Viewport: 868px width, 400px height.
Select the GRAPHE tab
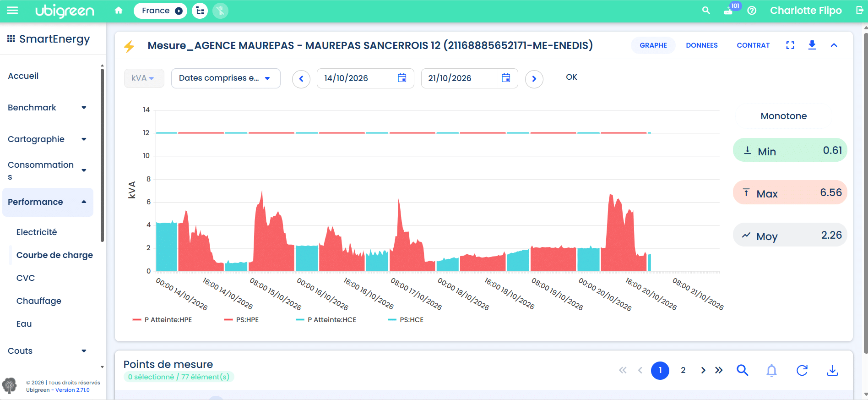653,45
